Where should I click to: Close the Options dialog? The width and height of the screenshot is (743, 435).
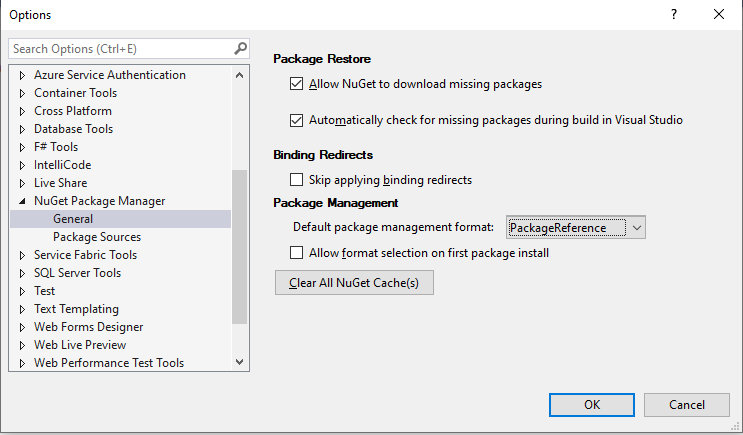pos(718,15)
